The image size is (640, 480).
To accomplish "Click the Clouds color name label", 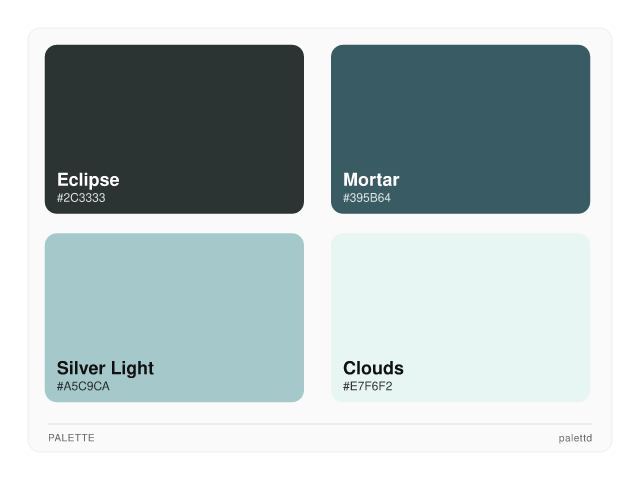I will 373,368.
